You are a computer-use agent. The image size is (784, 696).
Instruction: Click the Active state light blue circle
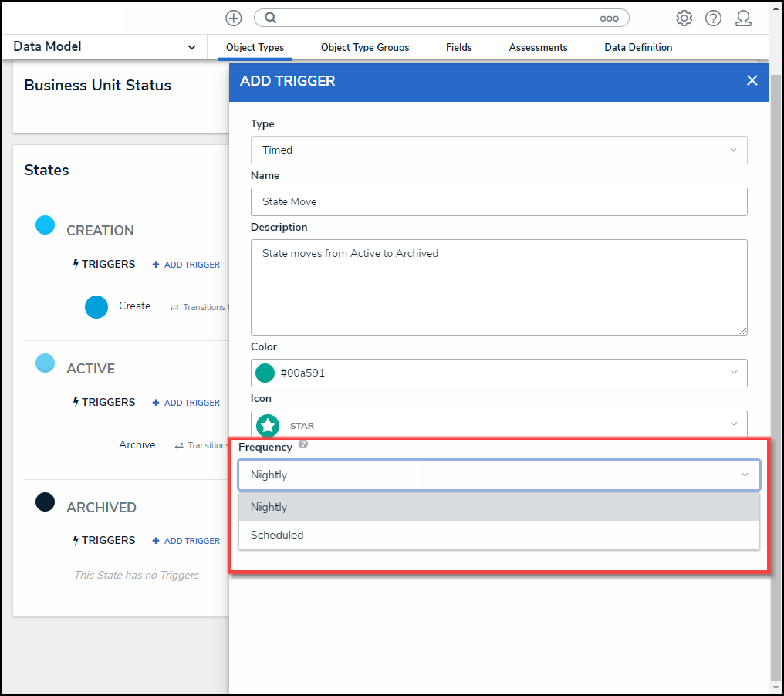click(45, 363)
